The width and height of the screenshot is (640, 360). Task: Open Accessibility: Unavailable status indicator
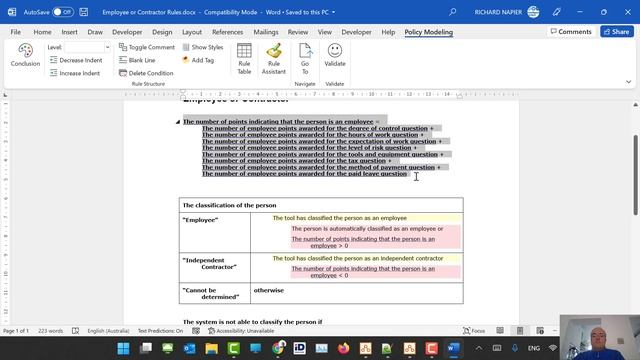(x=241, y=331)
